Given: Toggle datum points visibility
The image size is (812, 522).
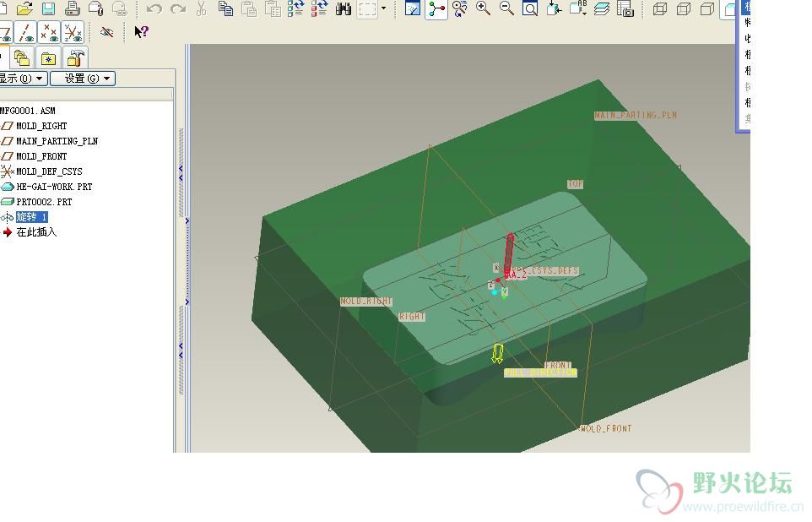Looking at the screenshot, I should pyautogui.click(x=49, y=32).
